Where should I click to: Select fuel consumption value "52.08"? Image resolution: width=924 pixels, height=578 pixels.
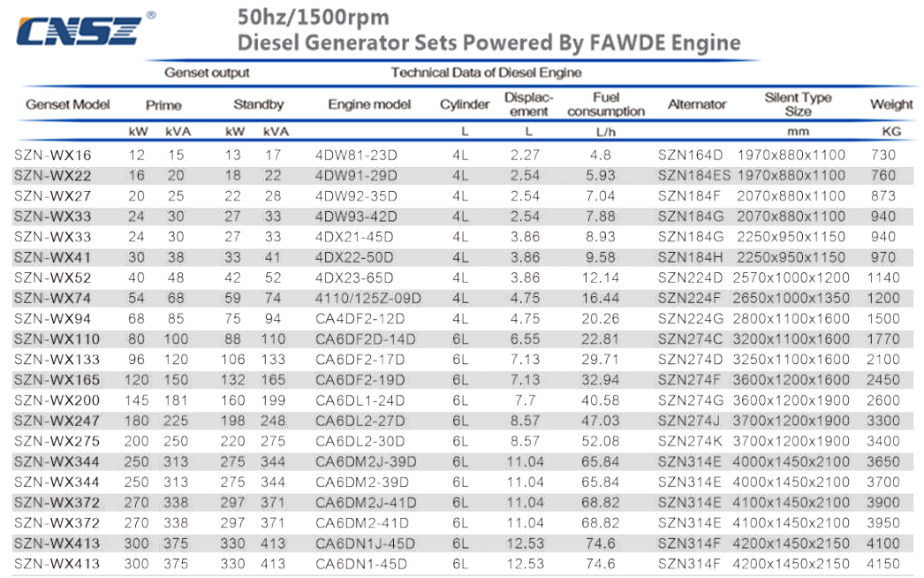(x=601, y=441)
